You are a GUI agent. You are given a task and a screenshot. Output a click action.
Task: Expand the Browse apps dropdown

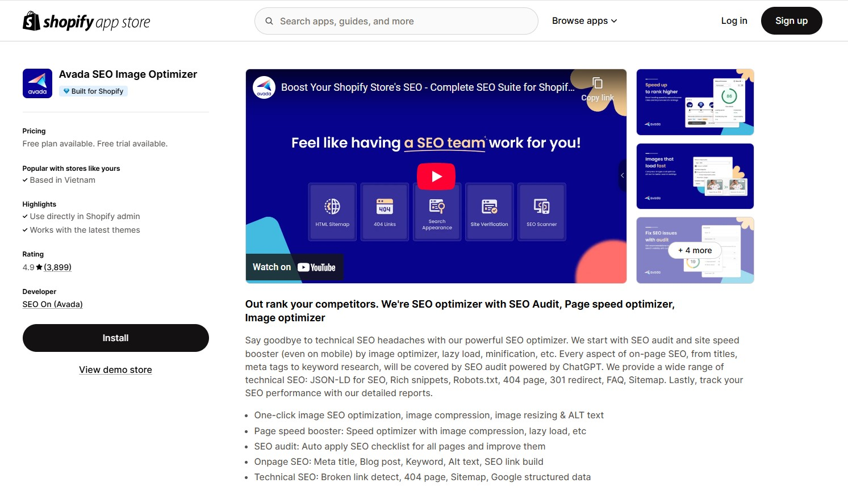[x=584, y=20]
